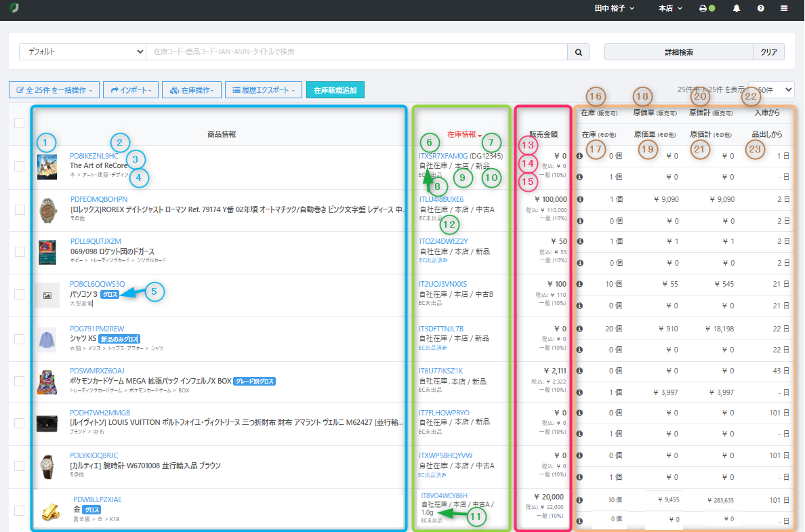Open the シャツ XS shirt thumbnail
Image resolution: width=805 pixels, height=532 pixels.
tap(47, 340)
